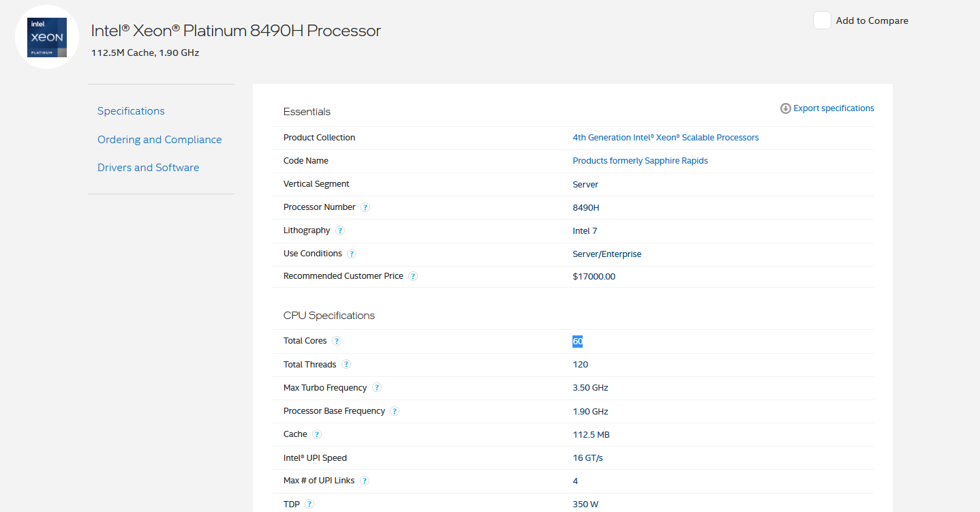Click the Processor Number value 8490H
This screenshot has width=980, height=512.
pos(586,208)
